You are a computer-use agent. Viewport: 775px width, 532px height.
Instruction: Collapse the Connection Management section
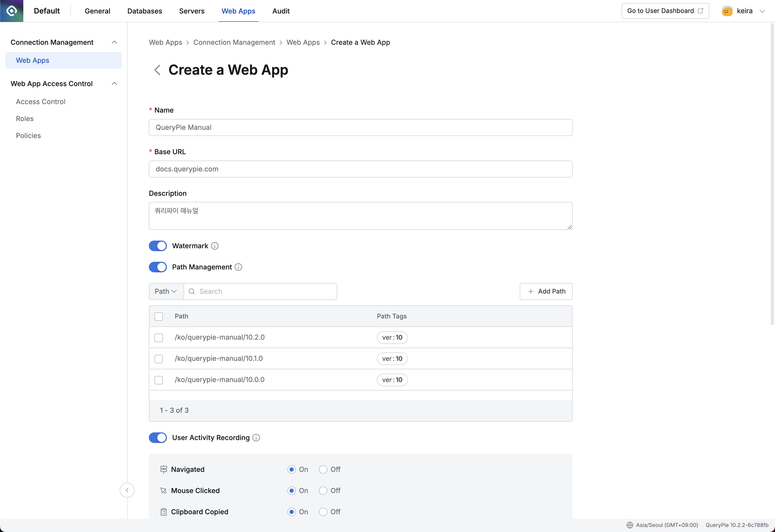point(114,42)
